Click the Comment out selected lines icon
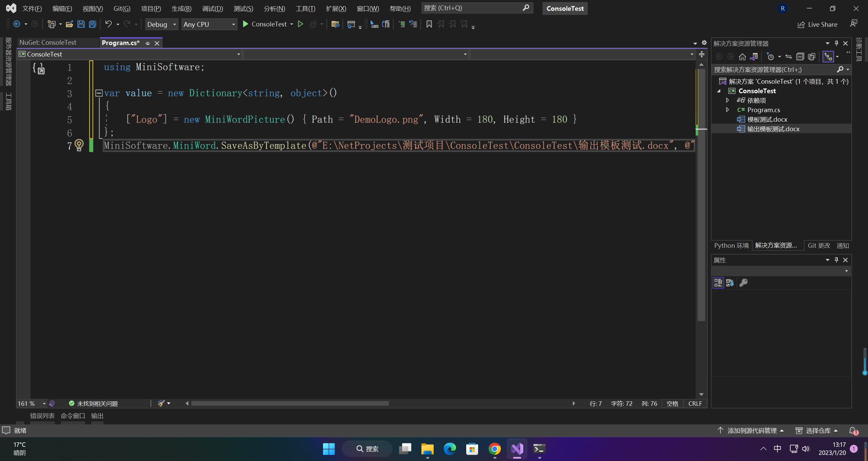The height and width of the screenshot is (461, 868). [x=402, y=24]
